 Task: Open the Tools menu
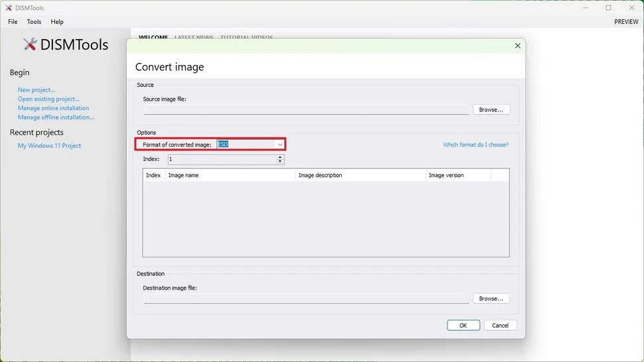[34, 22]
